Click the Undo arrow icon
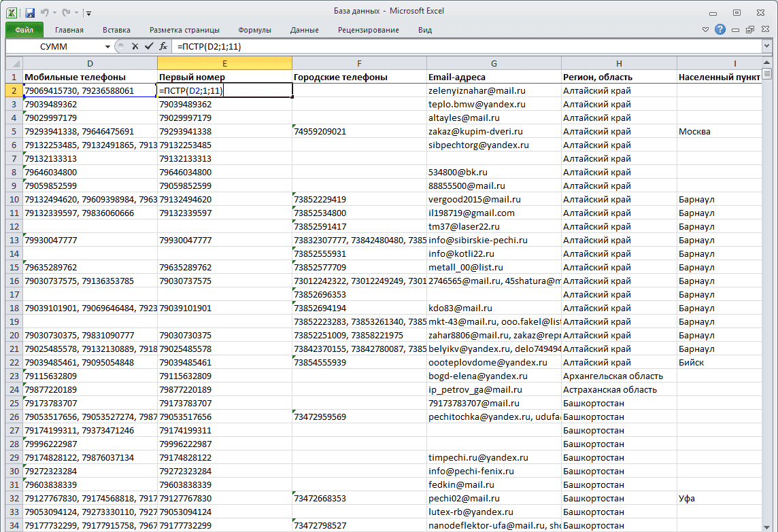778x532 pixels. point(45,12)
